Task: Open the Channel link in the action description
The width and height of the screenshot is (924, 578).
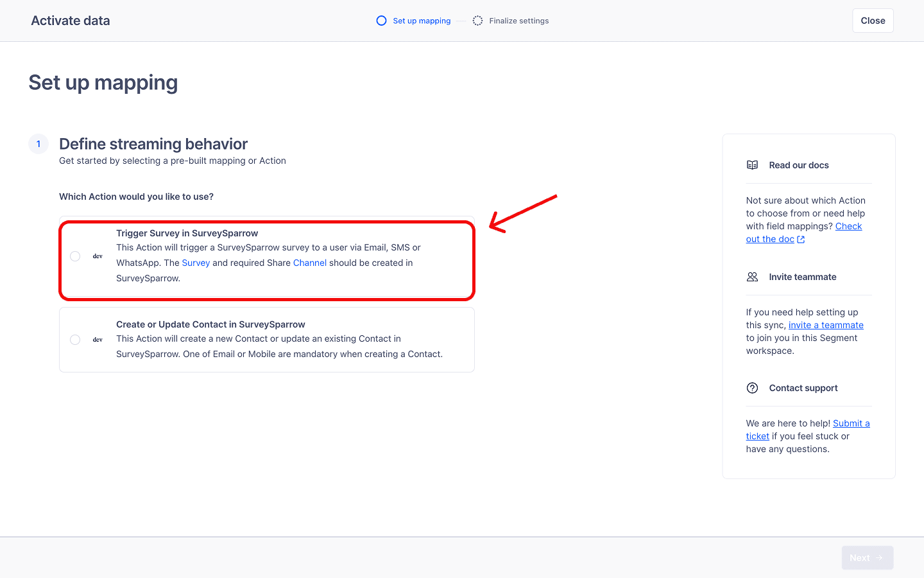Action: point(310,263)
